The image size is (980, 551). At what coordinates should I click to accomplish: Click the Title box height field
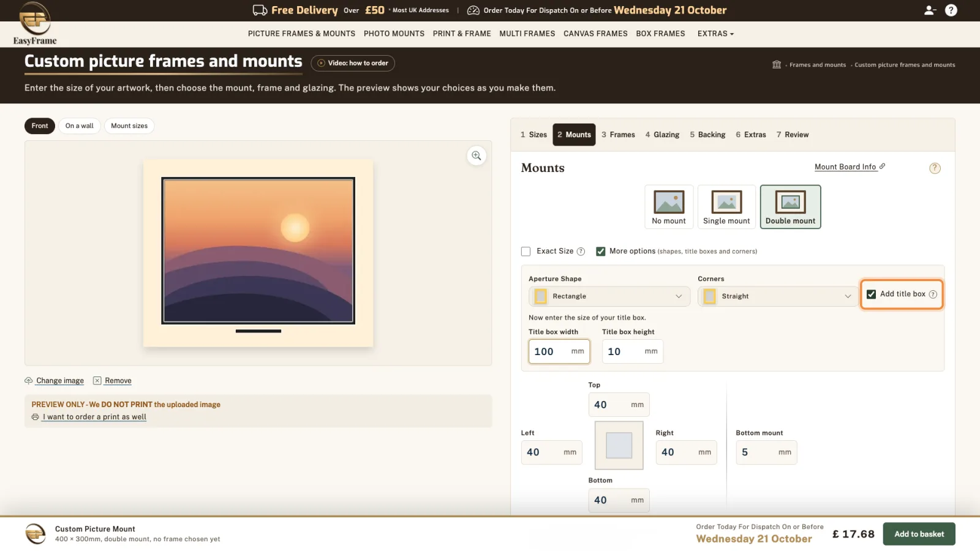(633, 351)
